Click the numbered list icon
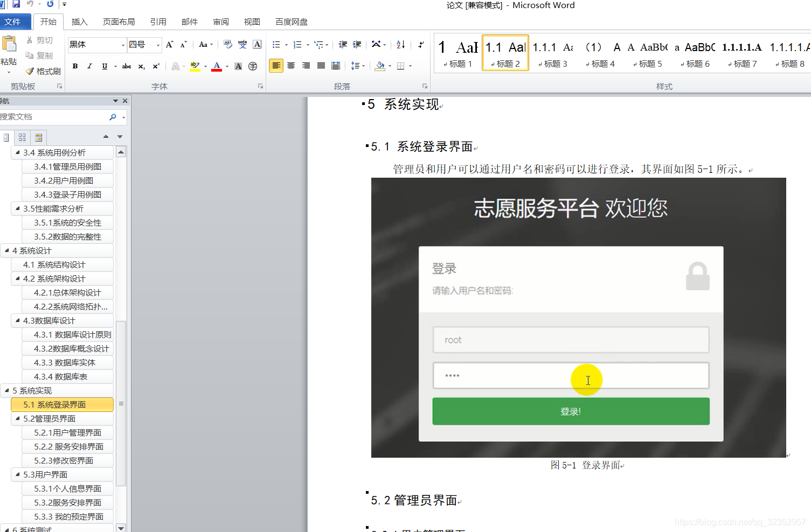811x532 pixels. (297, 45)
